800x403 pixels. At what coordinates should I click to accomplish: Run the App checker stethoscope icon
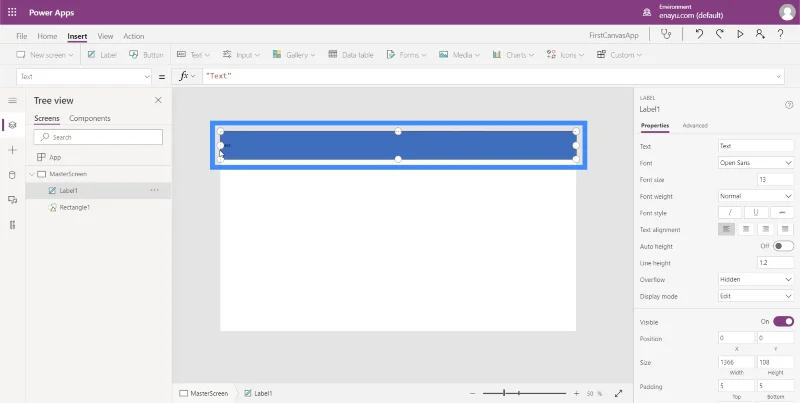click(x=666, y=34)
